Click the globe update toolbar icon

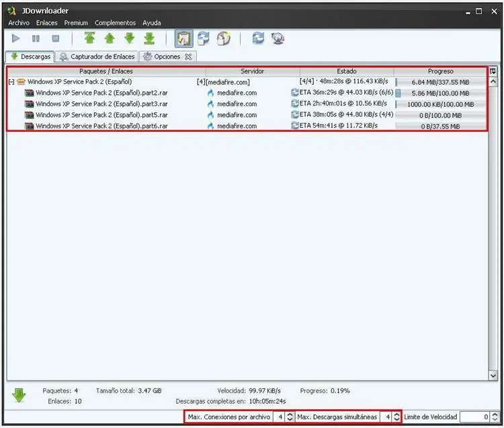[278, 38]
